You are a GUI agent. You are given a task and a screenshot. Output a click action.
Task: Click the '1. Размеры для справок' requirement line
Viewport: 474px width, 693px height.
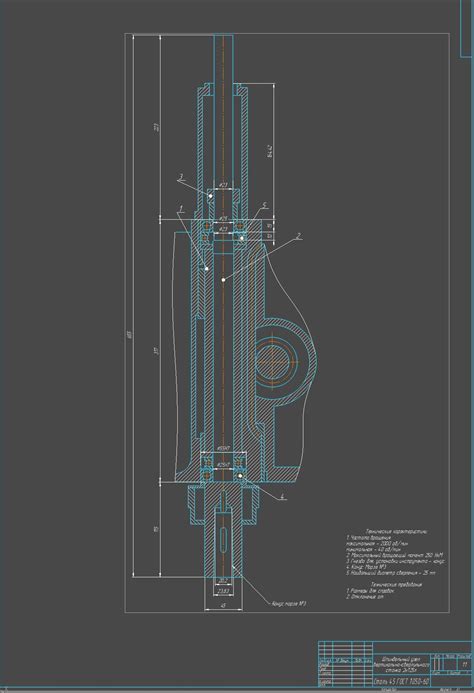point(370,590)
